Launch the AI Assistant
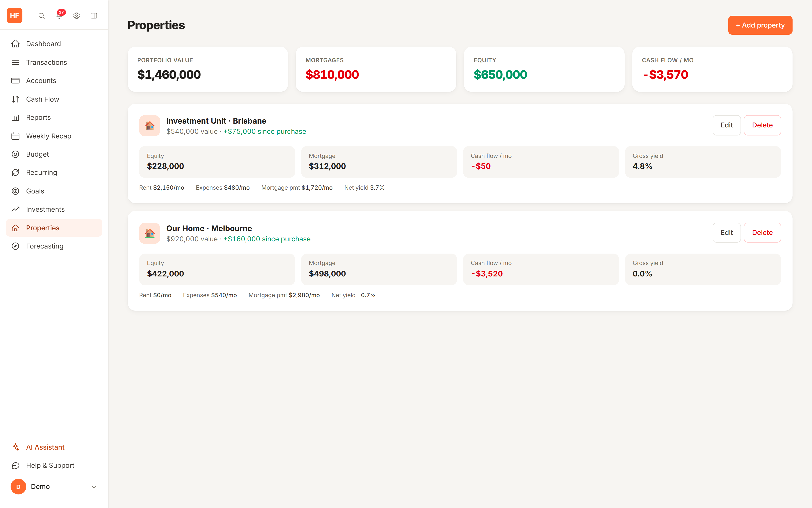This screenshot has height=508, width=812. coord(54,447)
